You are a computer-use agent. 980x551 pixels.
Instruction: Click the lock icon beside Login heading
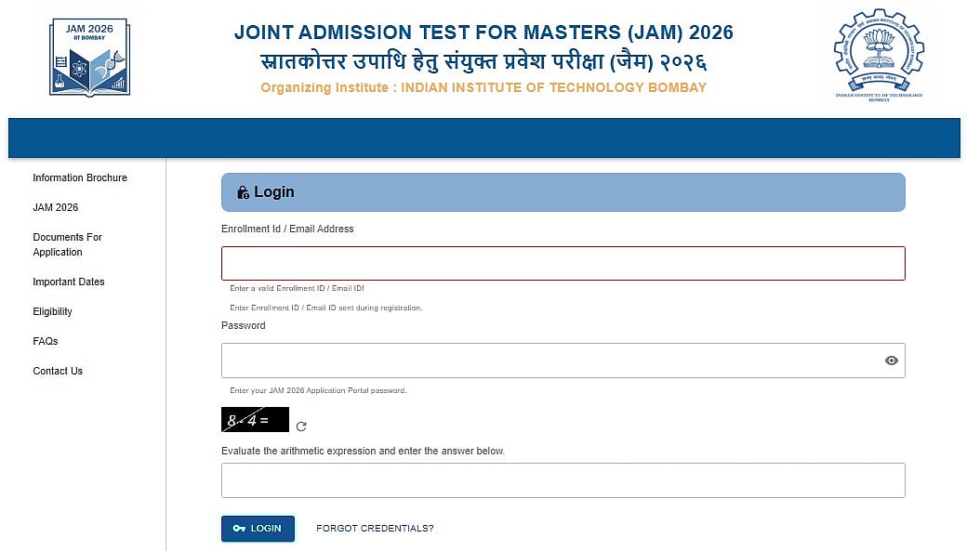[243, 192]
